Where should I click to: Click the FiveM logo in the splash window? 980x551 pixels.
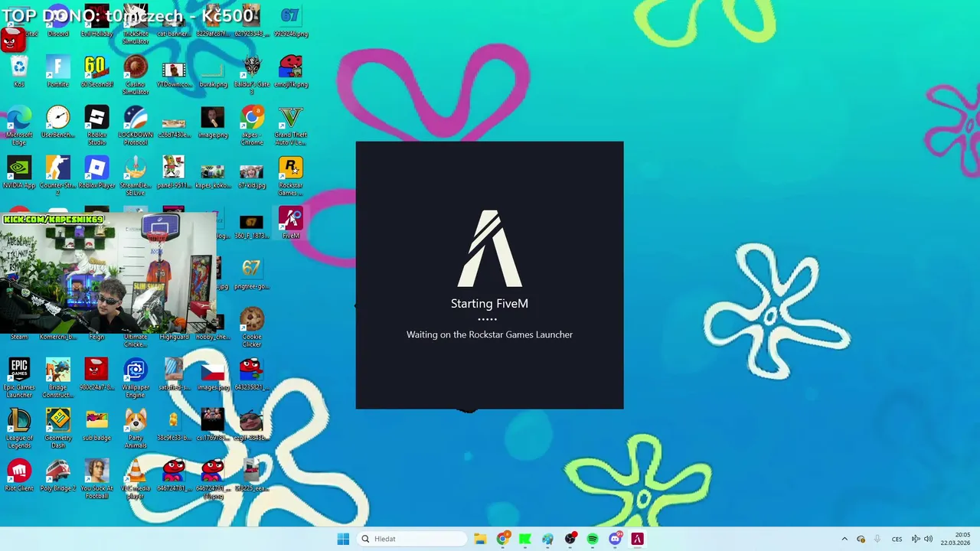click(x=489, y=249)
